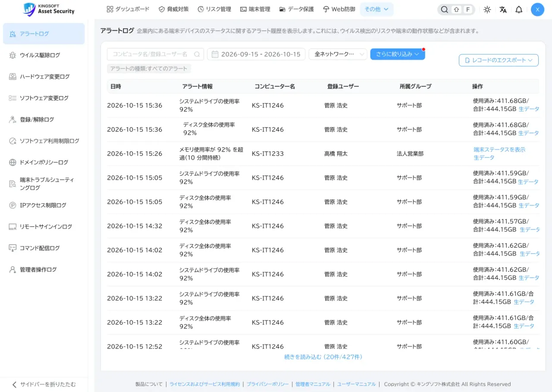Open the 全ネットワーク dropdown

(x=338, y=54)
